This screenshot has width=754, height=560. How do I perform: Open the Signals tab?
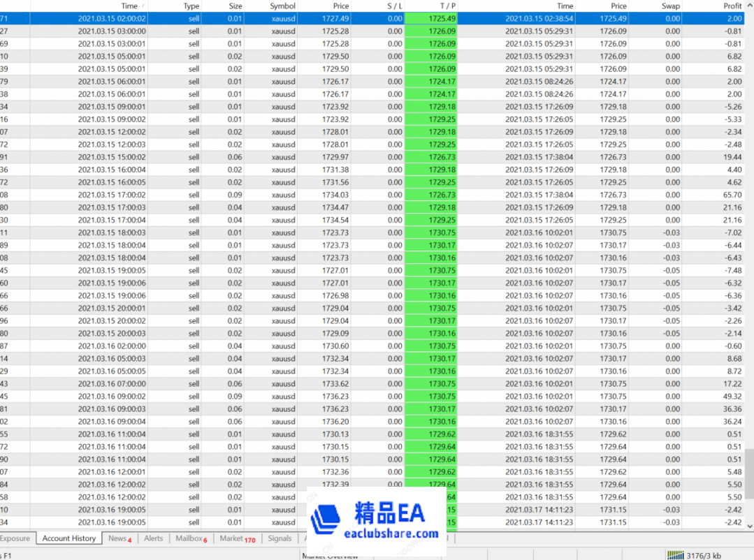click(x=280, y=538)
